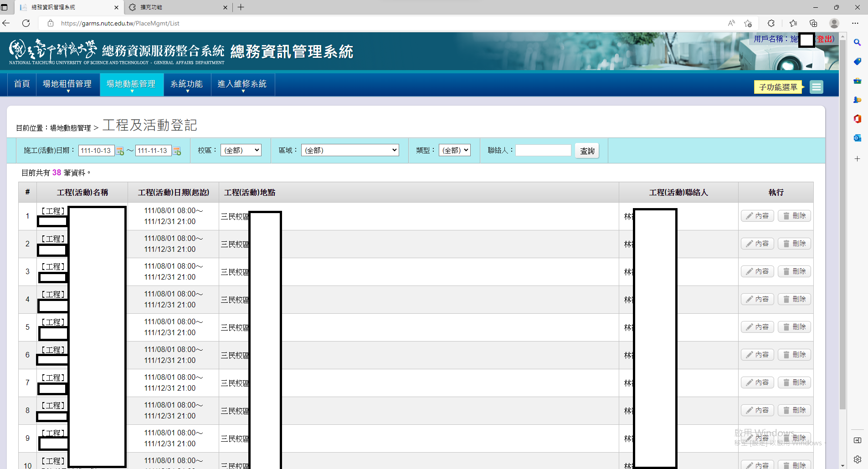
Task: Open the start date calendar picker icon
Action: [120, 151]
